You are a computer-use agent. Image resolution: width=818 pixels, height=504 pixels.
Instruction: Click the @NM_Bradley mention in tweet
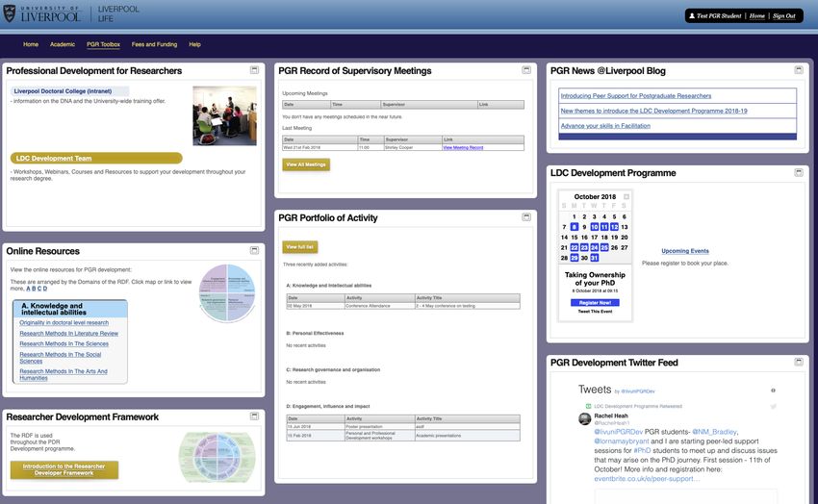pos(714,432)
